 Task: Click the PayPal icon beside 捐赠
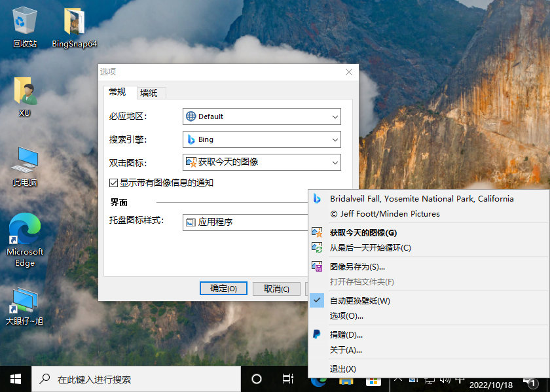click(318, 334)
